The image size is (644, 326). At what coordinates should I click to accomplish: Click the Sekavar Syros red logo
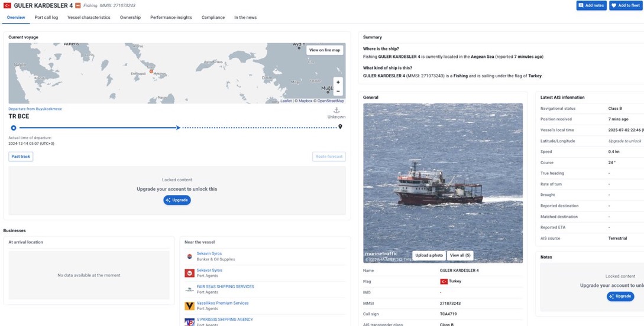pyautogui.click(x=189, y=273)
